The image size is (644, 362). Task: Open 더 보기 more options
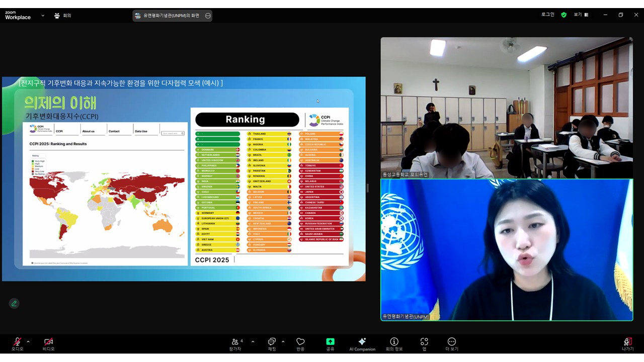pyautogui.click(x=452, y=342)
